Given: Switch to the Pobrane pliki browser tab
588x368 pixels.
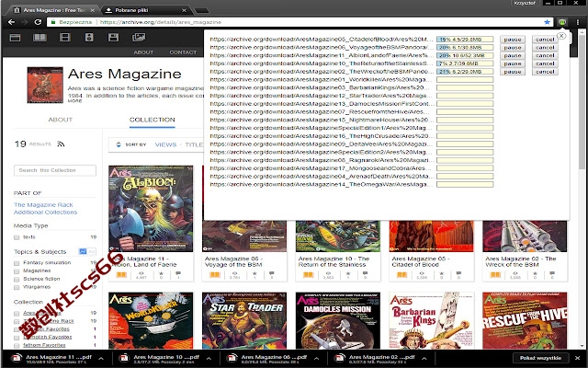Looking at the screenshot, I should tap(146, 10).
